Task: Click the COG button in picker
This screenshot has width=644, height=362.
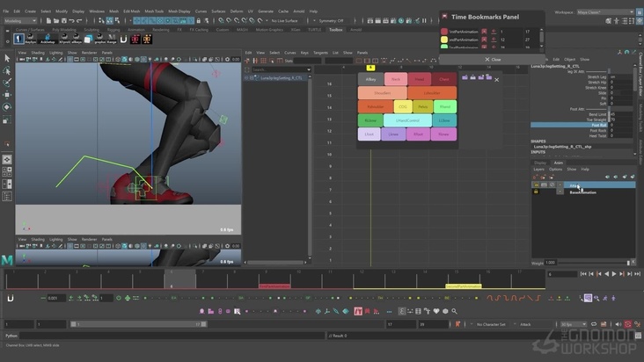Action: [404, 106]
